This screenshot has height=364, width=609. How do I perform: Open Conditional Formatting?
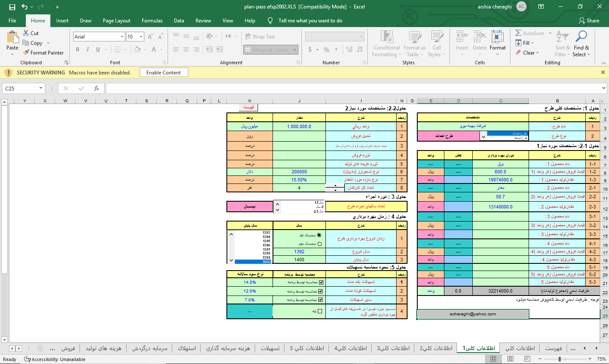(387, 44)
